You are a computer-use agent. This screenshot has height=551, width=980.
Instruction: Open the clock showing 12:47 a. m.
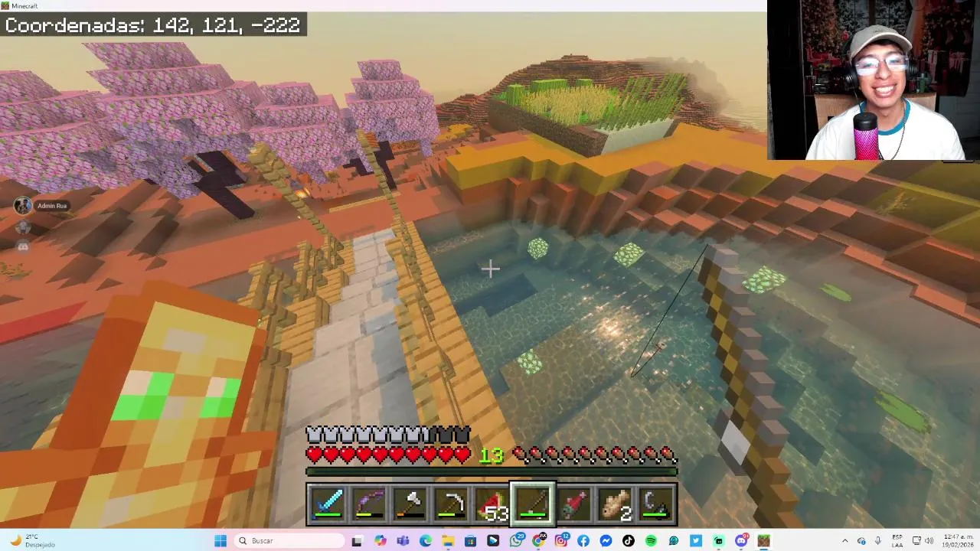[957, 540]
